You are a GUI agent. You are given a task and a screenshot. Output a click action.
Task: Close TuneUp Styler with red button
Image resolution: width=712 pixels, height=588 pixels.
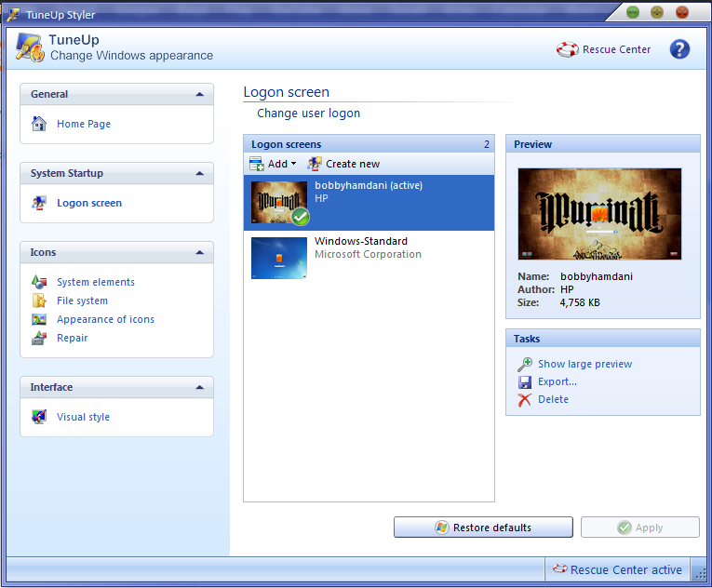tap(682, 12)
